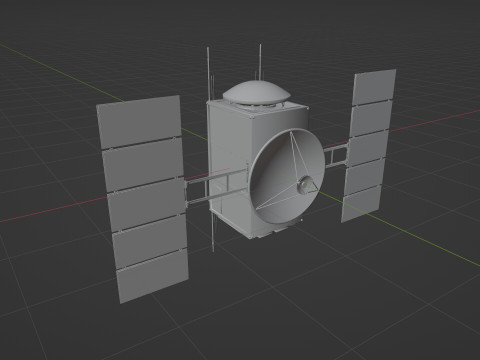Select the top segment of left solar panel
Screen dimensions: 480x360
tap(140, 122)
